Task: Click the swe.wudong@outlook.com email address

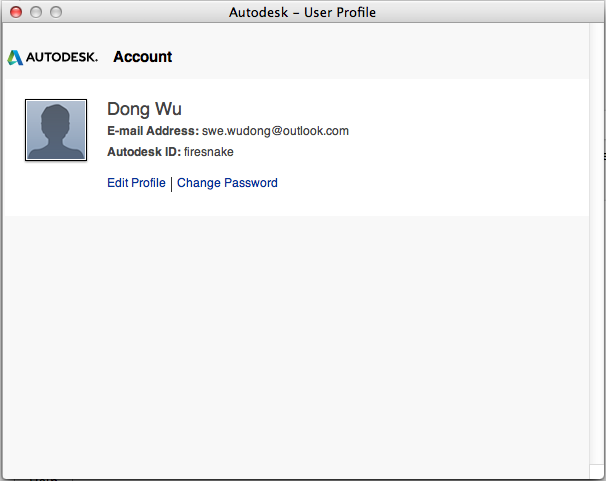Action: (275, 131)
